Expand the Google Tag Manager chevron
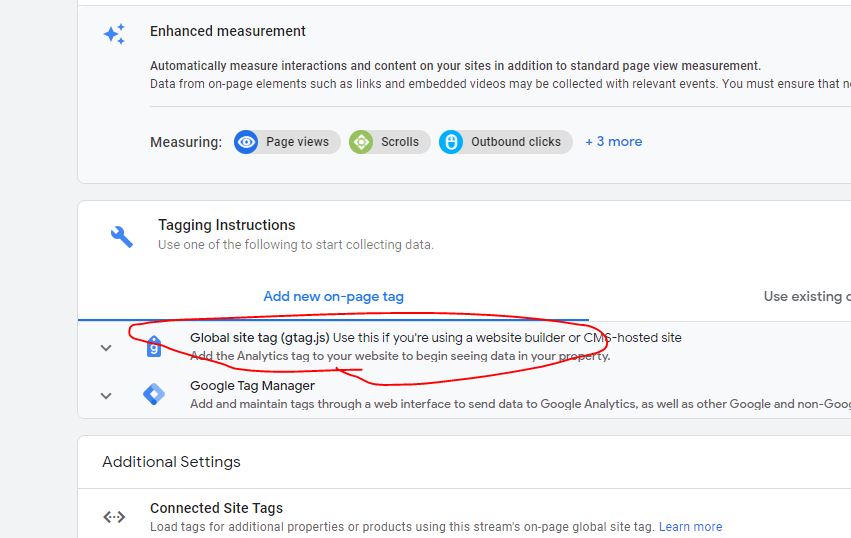This screenshot has height=538, width=851. coord(106,396)
